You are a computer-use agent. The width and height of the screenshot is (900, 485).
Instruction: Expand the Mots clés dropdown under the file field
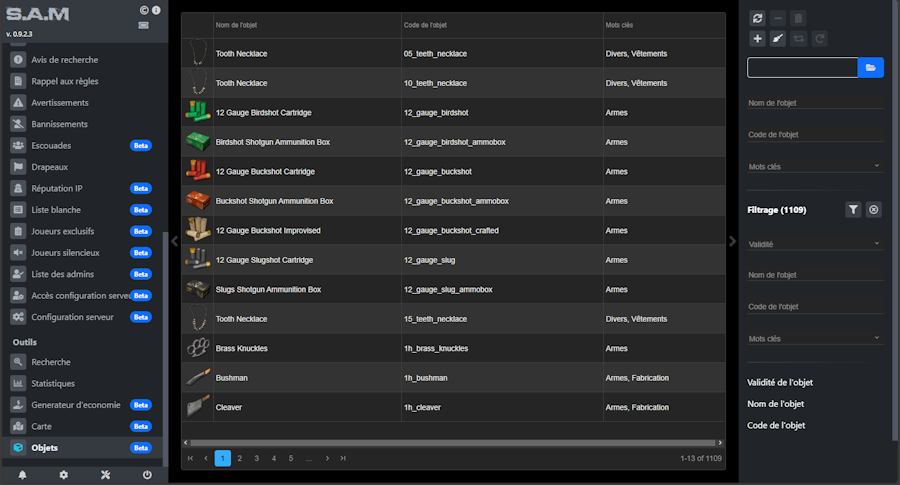[x=815, y=166]
